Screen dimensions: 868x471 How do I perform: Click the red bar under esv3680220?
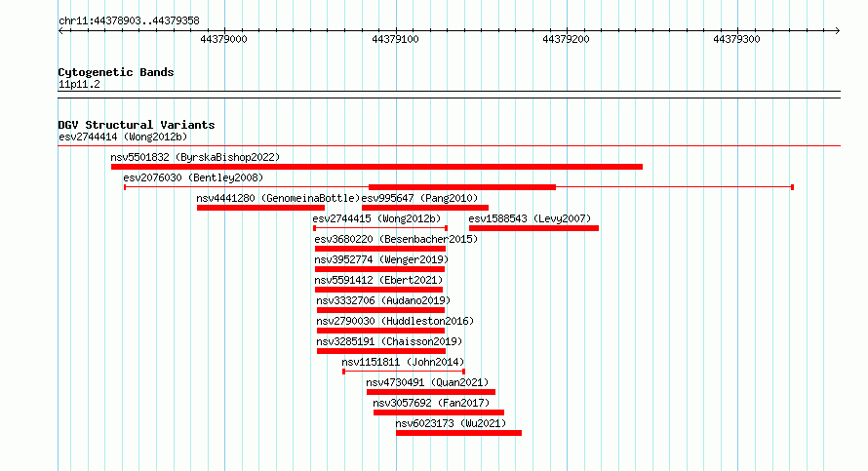[380, 249]
